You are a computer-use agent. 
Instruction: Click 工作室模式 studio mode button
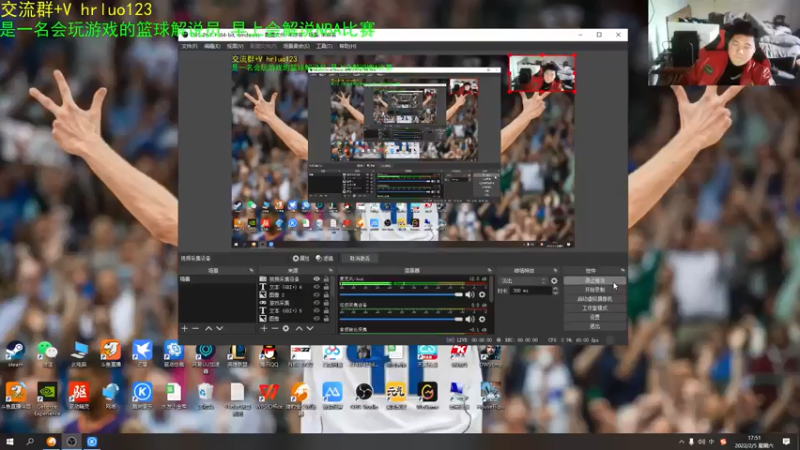594,308
